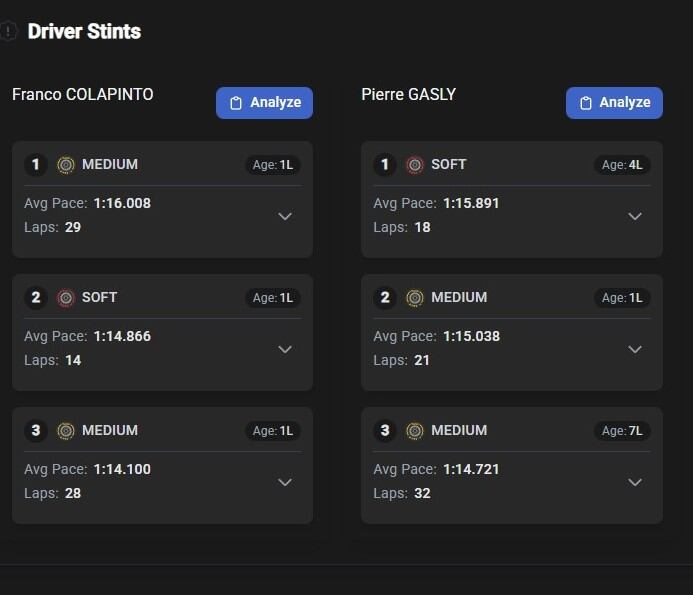Expand Gasly's stint 3 details chevron
The height and width of the screenshot is (595, 693).
(x=634, y=482)
